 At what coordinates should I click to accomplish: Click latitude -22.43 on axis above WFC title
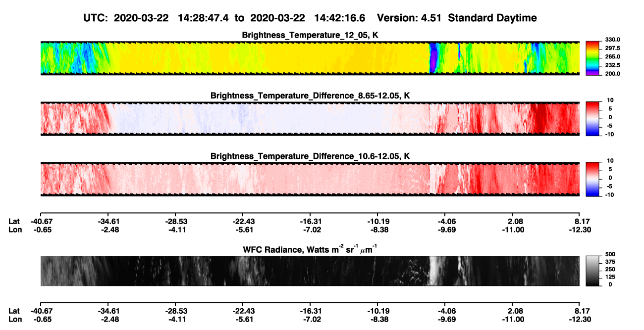click(243, 222)
